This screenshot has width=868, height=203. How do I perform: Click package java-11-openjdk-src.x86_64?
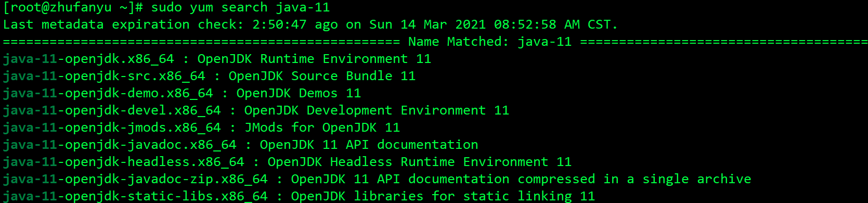104,77
